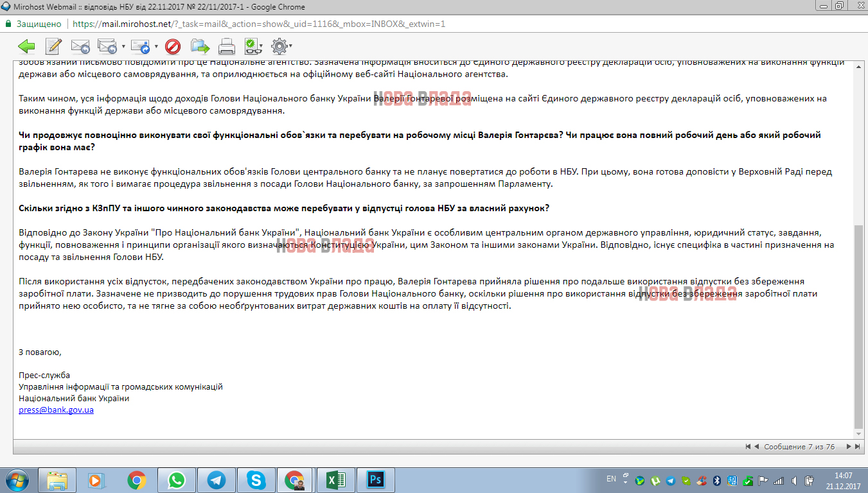Expand the reply-all options dropdown arrow
The width and height of the screenshot is (868, 493).
click(x=123, y=47)
